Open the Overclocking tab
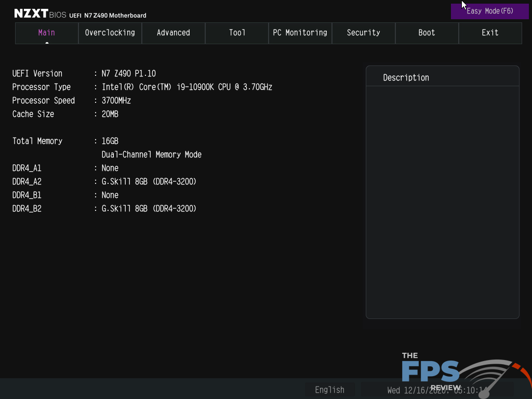 pos(110,33)
